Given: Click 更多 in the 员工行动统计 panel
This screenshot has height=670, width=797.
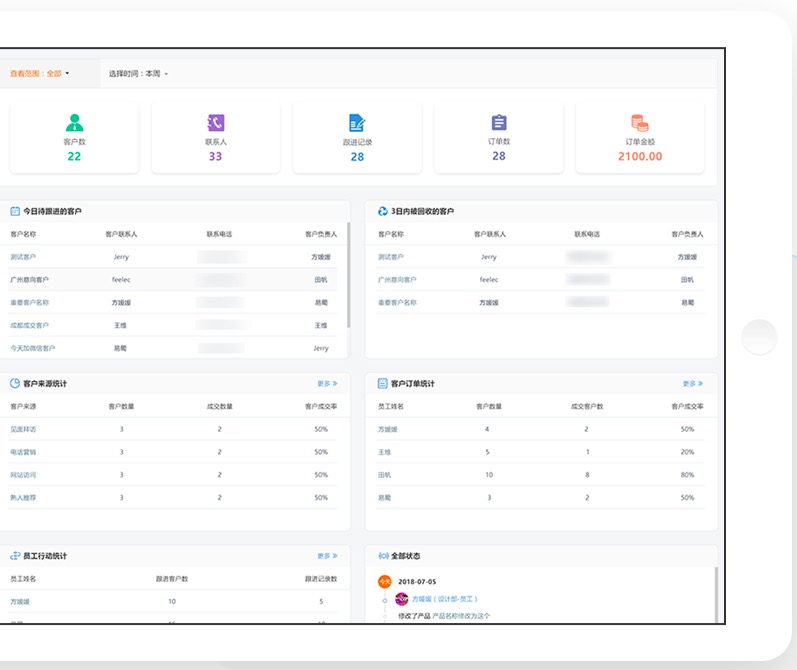Looking at the screenshot, I should 327,556.
